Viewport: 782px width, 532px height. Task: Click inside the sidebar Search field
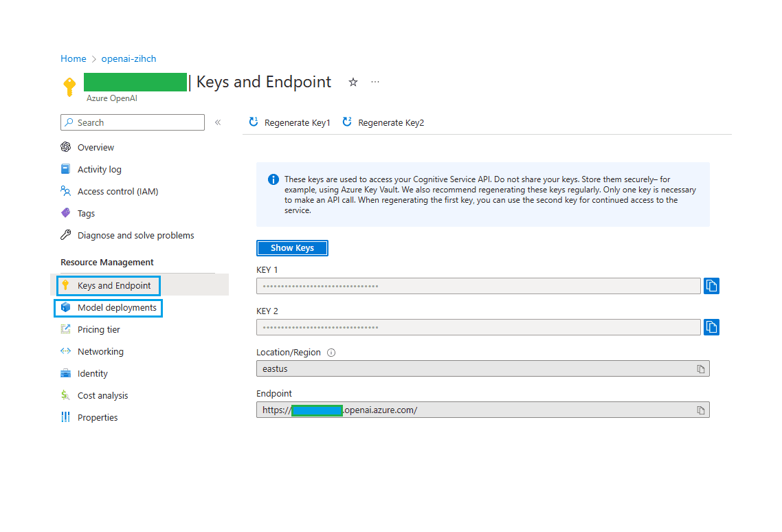click(x=131, y=122)
